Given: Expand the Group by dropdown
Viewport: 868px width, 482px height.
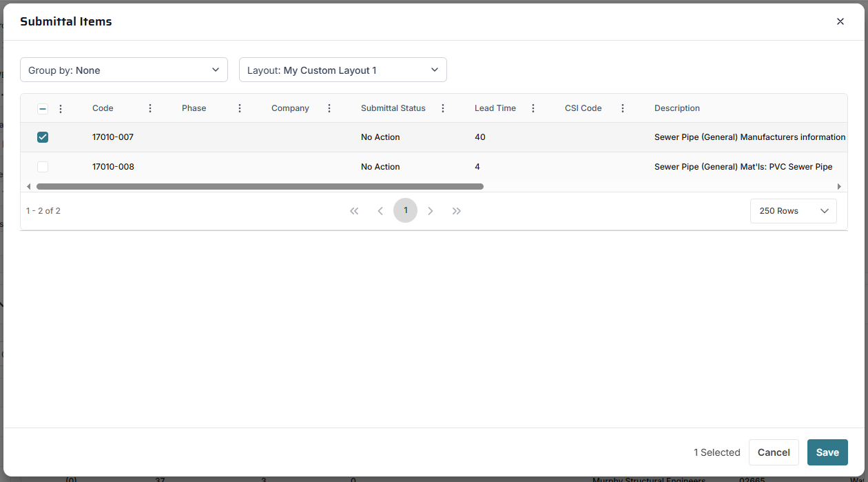Looking at the screenshot, I should pyautogui.click(x=124, y=70).
